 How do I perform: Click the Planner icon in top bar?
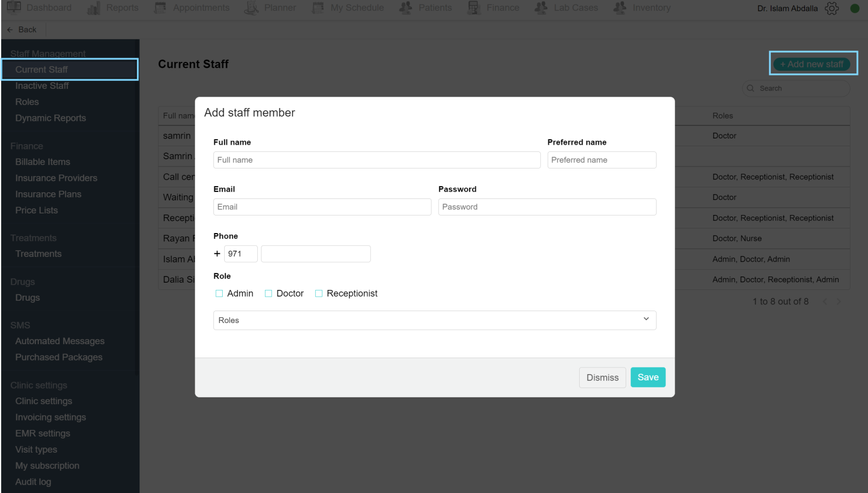click(252, 8)
